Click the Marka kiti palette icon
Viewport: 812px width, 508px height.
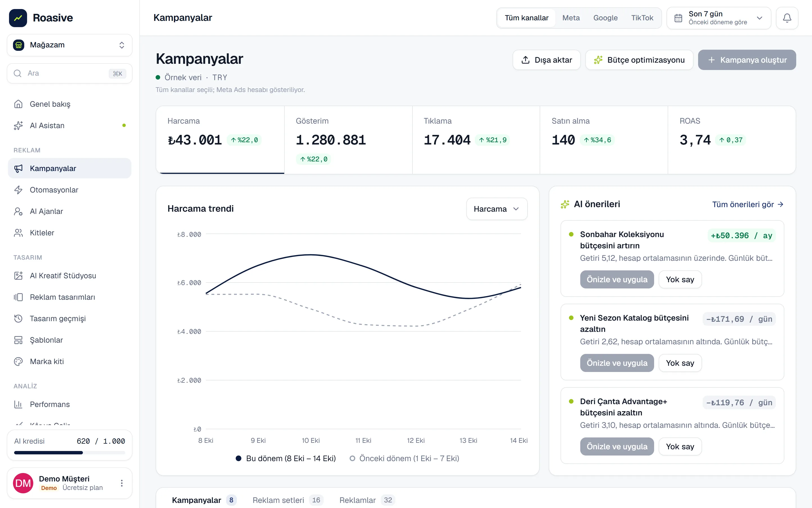pos(18,362)
